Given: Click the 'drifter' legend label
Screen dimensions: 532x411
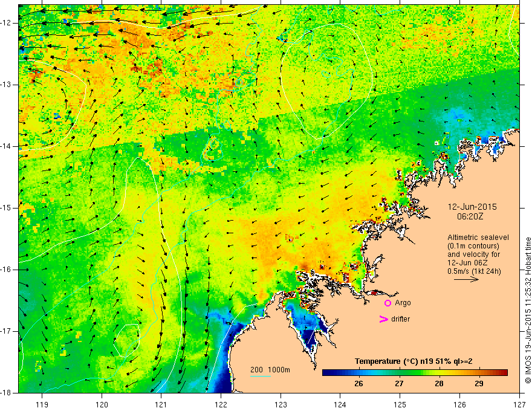Looking at the screenshot, I should (x=400, y=319).
